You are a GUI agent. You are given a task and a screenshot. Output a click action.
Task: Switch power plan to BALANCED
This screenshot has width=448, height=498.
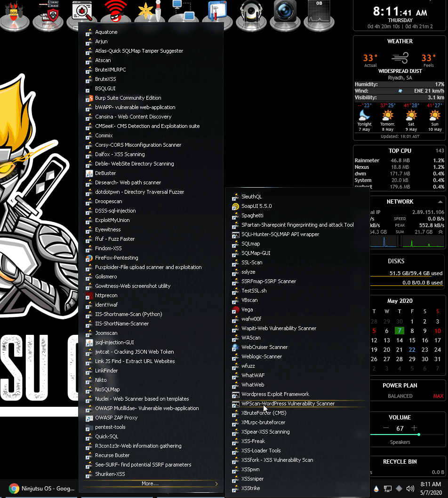coord(400,396)
